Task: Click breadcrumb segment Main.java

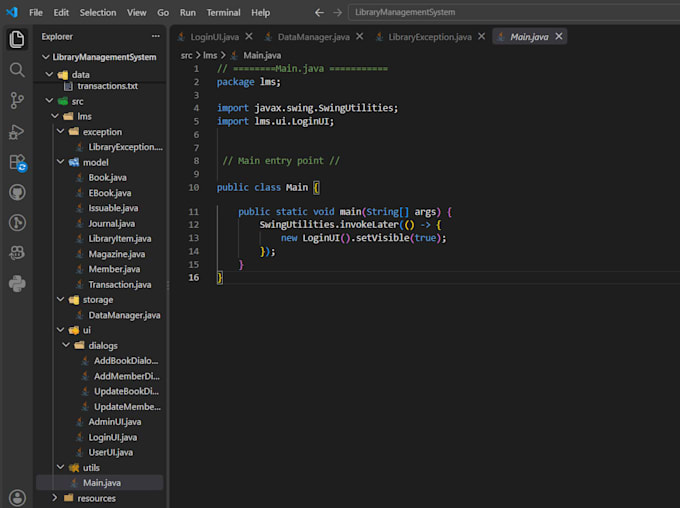Action: 262,55
